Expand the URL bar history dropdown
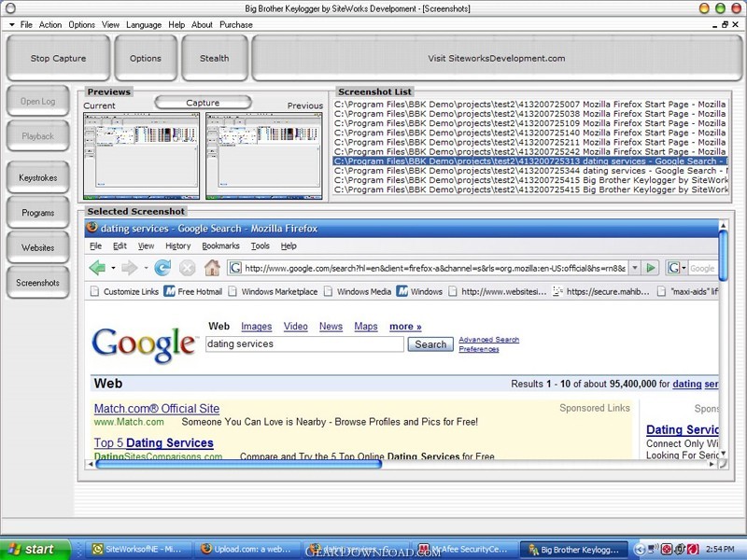This screenshot has height=560, width=747. (x=634, y=268)
